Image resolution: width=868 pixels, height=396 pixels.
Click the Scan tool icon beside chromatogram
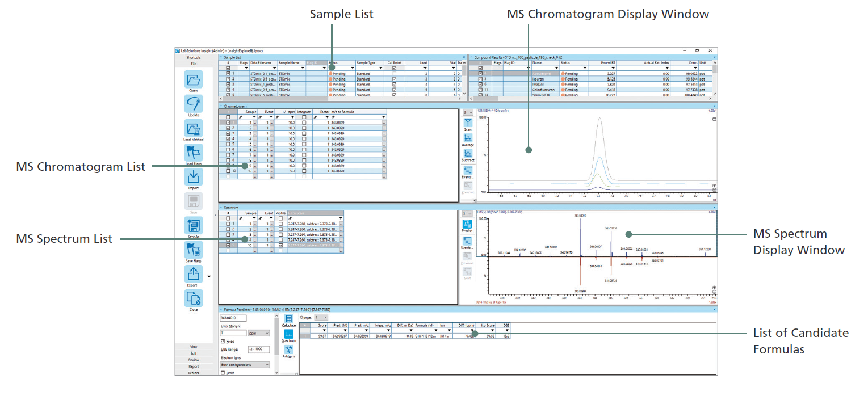coord(468,123)
